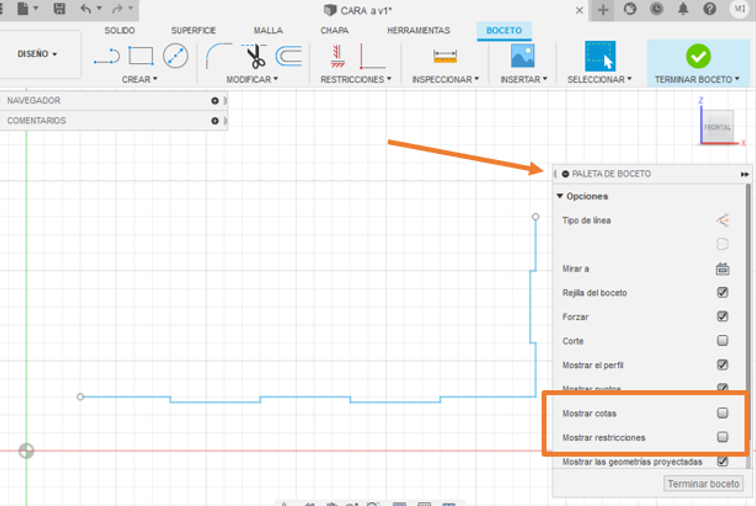Toggle Mostrar el perfil checkbox
This screenshot has height=506, width=756.
coord(722,365)
